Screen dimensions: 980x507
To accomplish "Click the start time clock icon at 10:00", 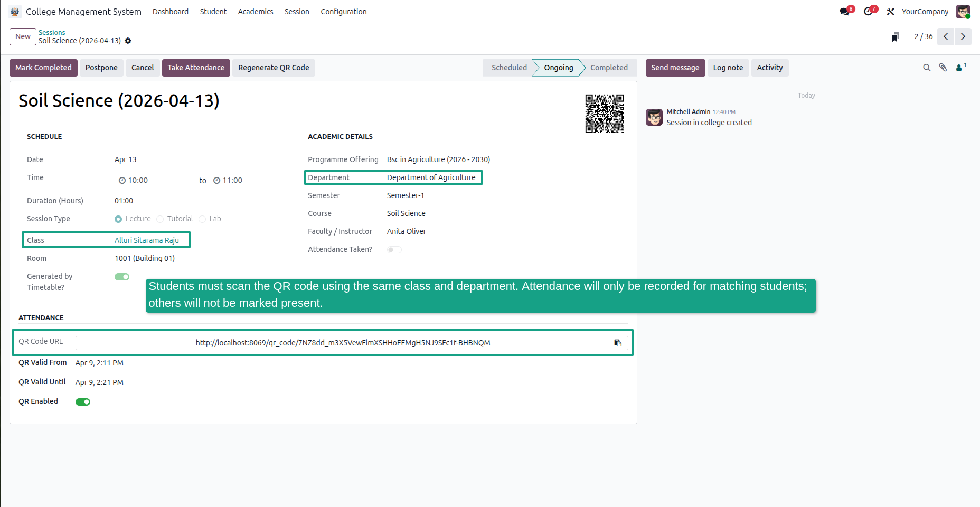I will pos(122,181).
